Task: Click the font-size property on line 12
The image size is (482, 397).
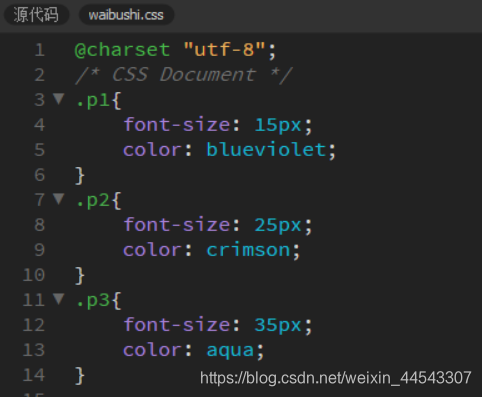Action: coord(177,325)
